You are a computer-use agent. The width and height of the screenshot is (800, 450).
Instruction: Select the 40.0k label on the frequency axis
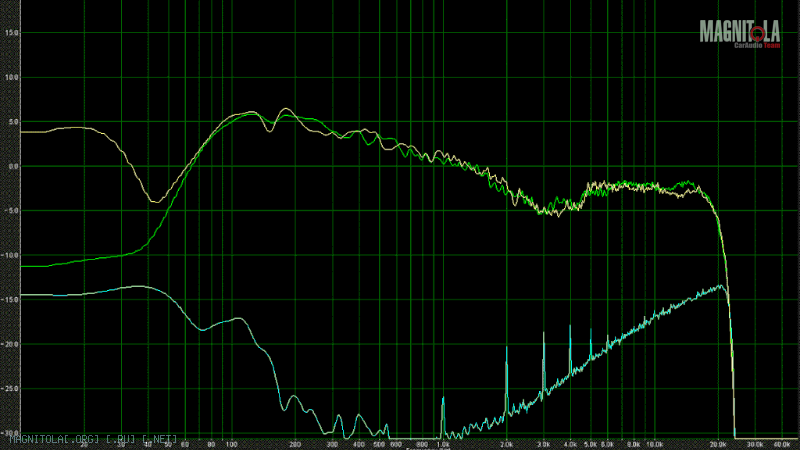point(782,442)
